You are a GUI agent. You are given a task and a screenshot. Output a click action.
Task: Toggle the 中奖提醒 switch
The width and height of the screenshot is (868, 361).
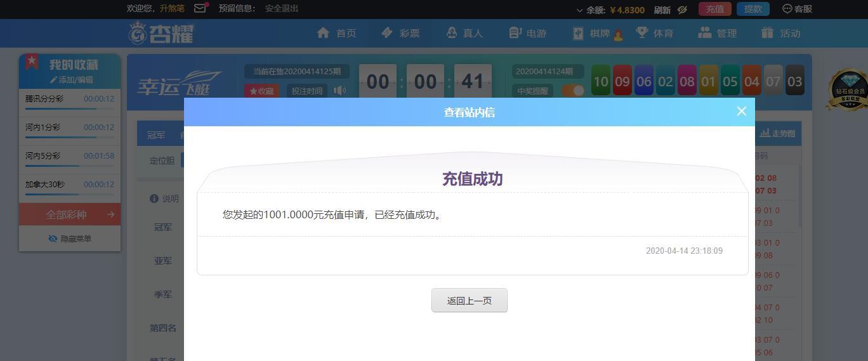pyautogui.click(x=573, y=91)
